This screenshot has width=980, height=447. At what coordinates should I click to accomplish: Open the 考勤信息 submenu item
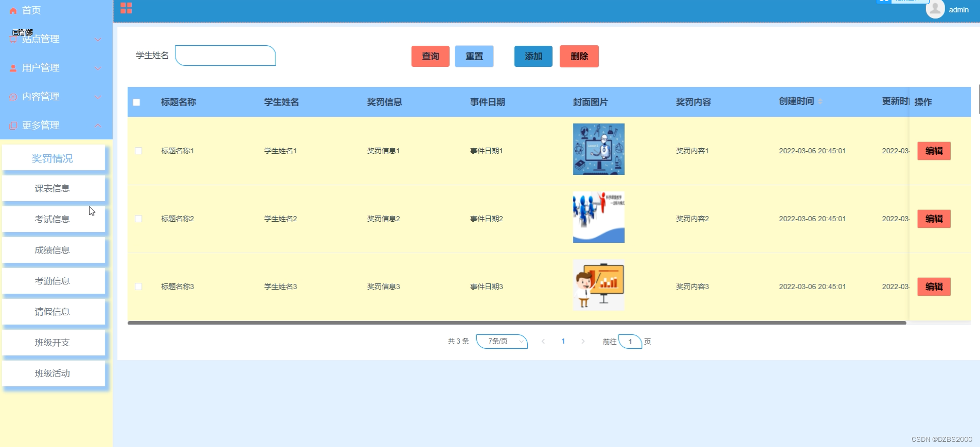(x=54, y=281)
